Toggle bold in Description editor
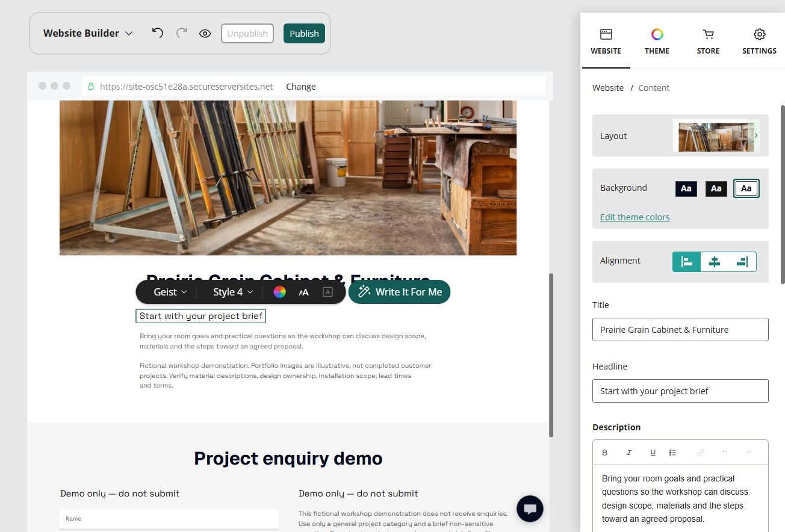This screenshot has height=532, width=785. (x=605, y=453)
